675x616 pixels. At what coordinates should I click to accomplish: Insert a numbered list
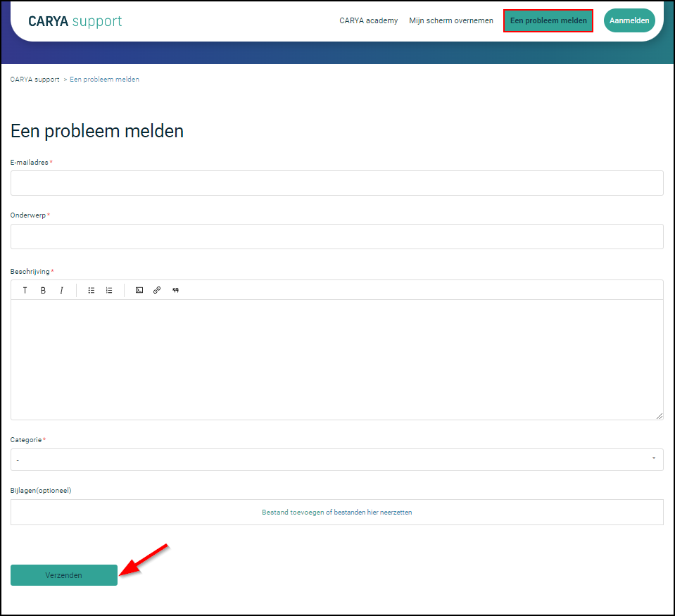tap(109, 290)
